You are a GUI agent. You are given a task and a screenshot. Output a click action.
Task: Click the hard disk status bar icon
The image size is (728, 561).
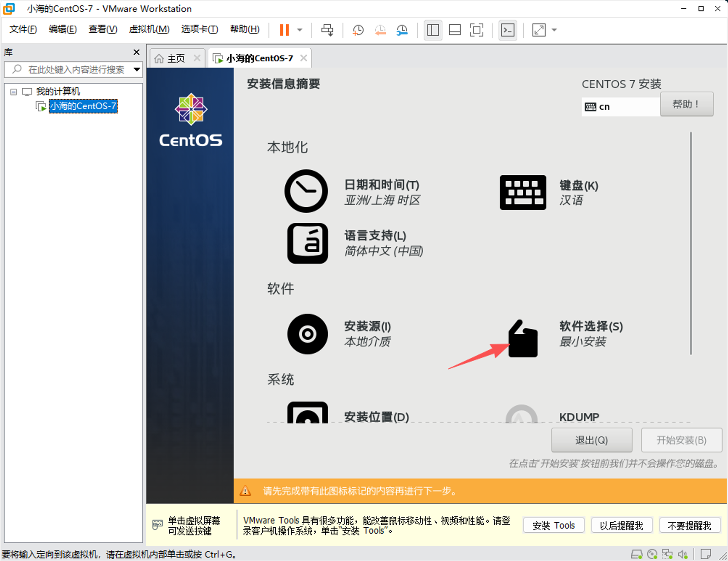click(x=637, y=554)
